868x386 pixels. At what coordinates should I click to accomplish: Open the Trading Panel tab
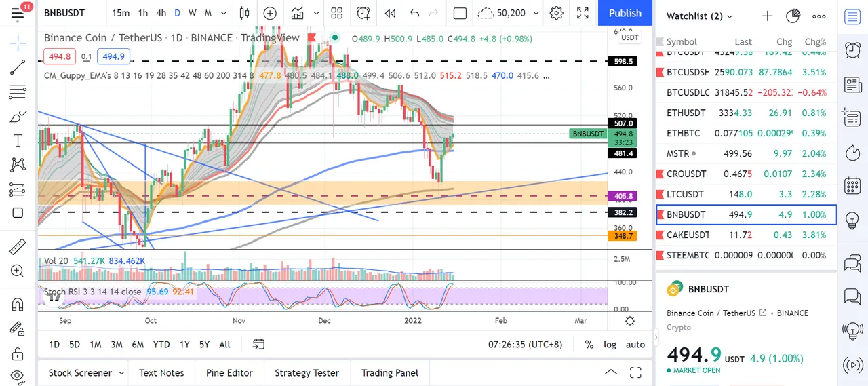coord(390,373)
